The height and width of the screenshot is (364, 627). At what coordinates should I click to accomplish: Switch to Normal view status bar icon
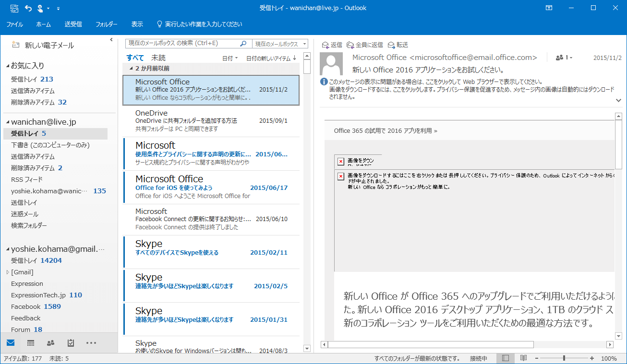505,358
